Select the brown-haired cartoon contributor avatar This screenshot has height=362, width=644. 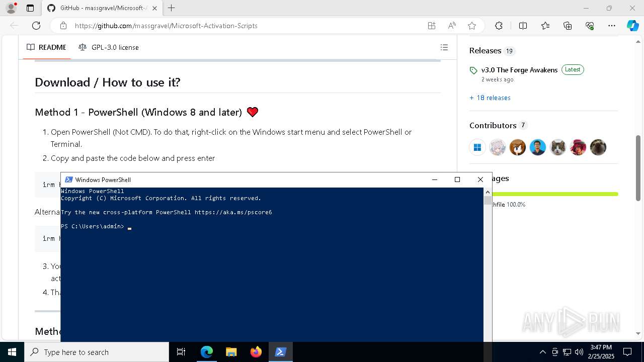pos(518,147)
